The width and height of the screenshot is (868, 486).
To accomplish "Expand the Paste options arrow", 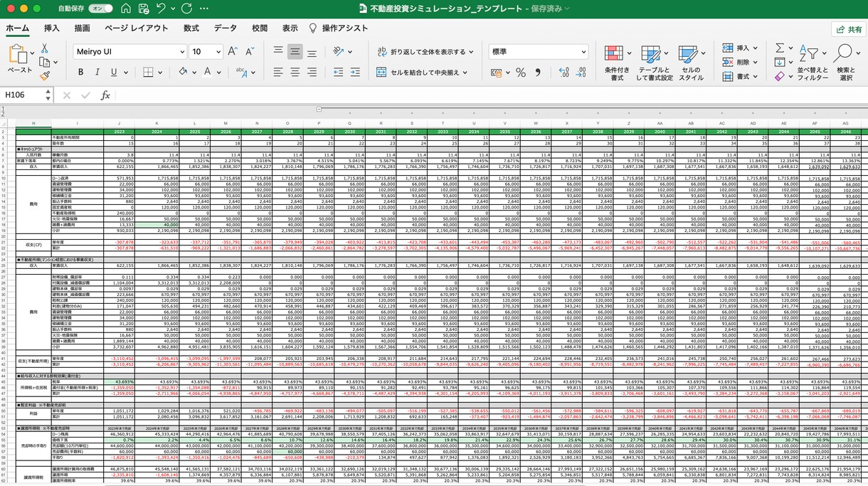I will 32,54.
